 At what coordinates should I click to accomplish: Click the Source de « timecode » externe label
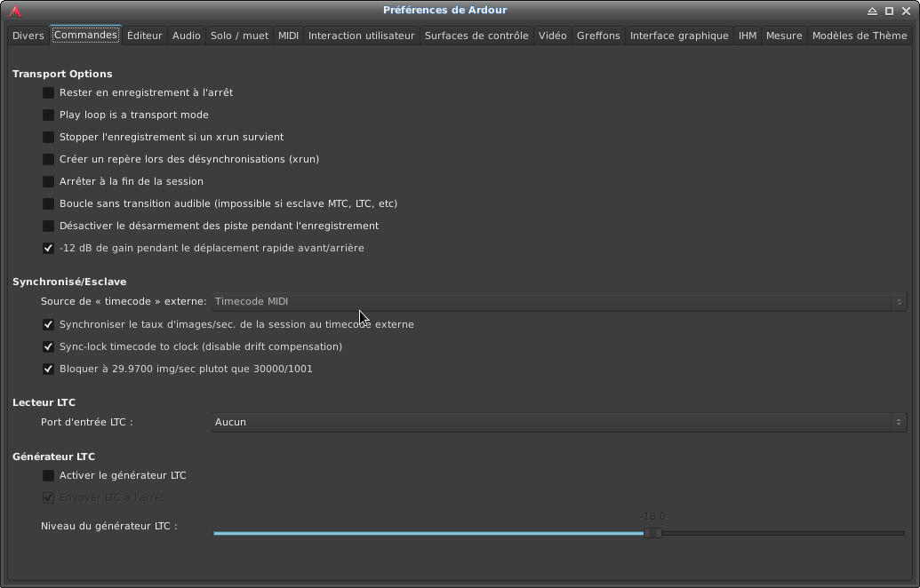(x=124, y=301)
